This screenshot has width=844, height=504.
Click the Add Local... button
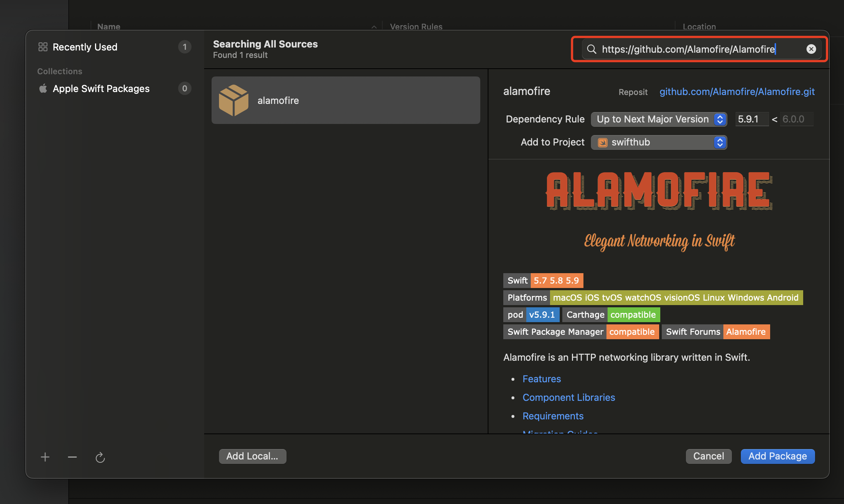tap(252, 456)
